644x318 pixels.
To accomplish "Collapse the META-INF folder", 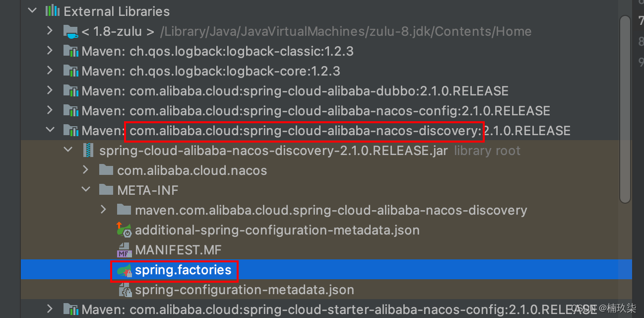I will pyautogui.click(x=86, y=190).
